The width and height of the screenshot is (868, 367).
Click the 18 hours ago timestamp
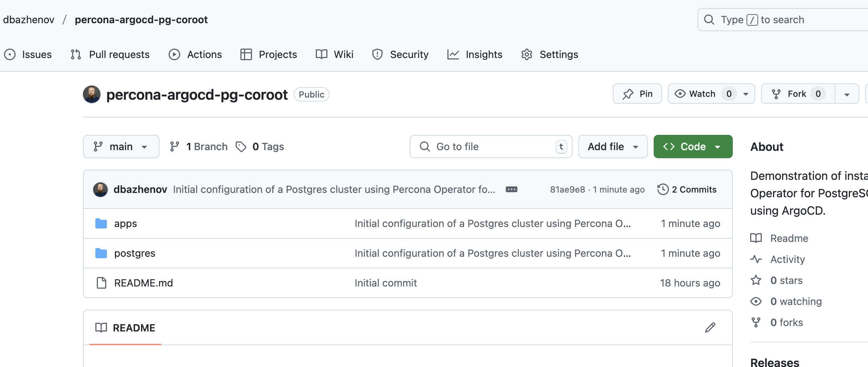click(690, 283)
